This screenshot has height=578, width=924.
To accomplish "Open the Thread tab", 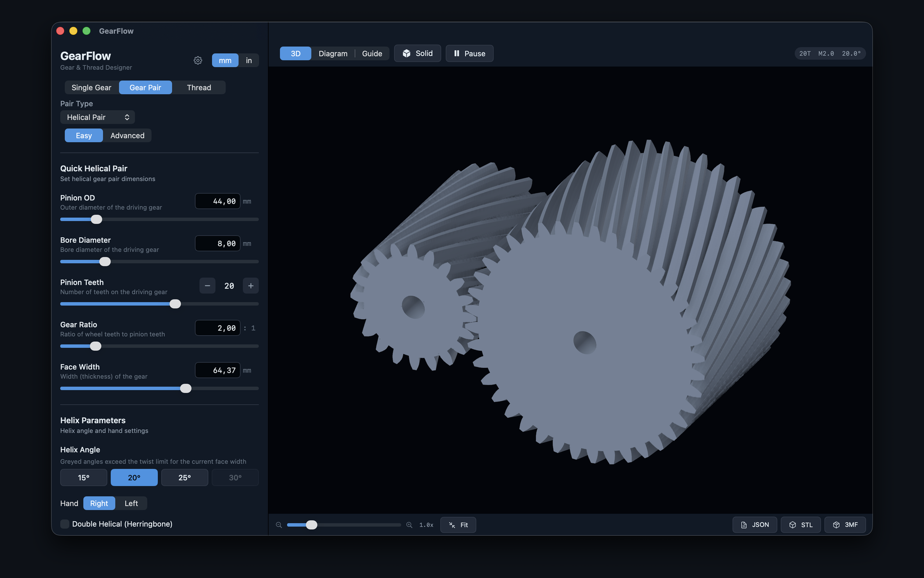I will pos(199,87).
